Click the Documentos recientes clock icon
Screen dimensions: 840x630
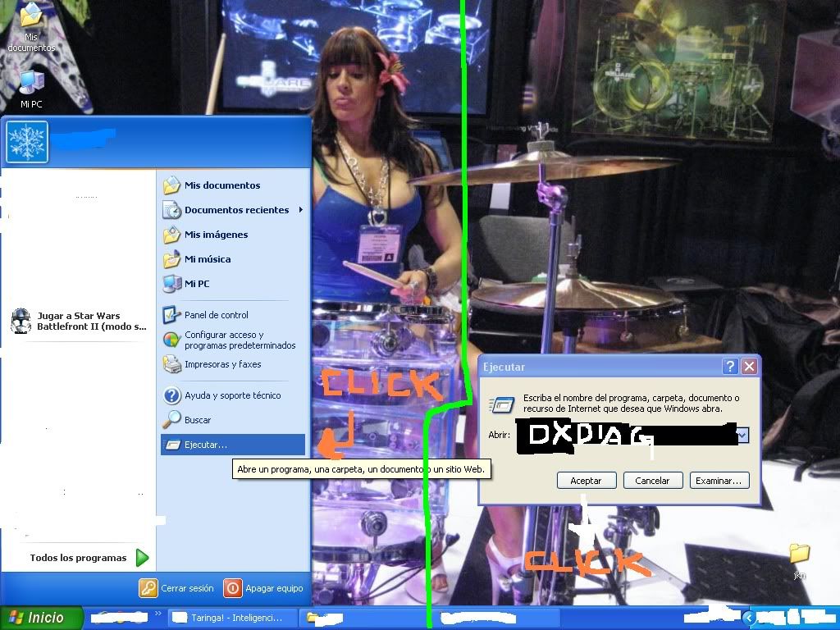171,210
